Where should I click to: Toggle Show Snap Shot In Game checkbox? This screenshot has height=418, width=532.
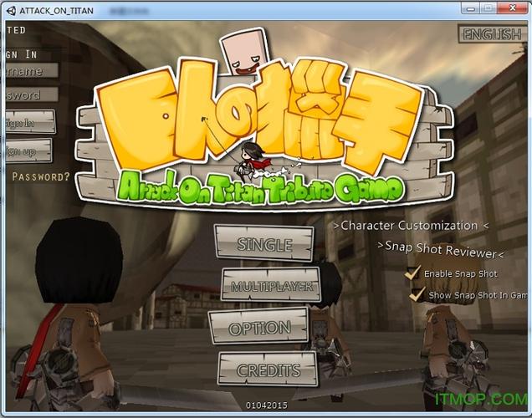coord(417,294)
